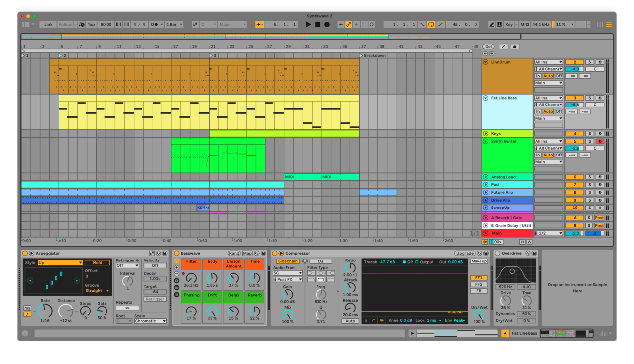Toggle the Compressor Sidechain button
Image resolution: width=634 pixels, height=364 pixels.
(287, 261)
